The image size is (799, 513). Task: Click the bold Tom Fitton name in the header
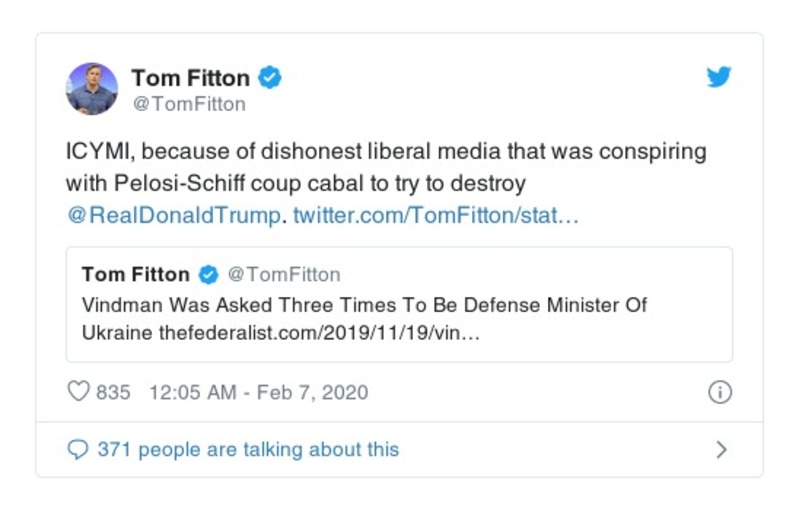190,77
